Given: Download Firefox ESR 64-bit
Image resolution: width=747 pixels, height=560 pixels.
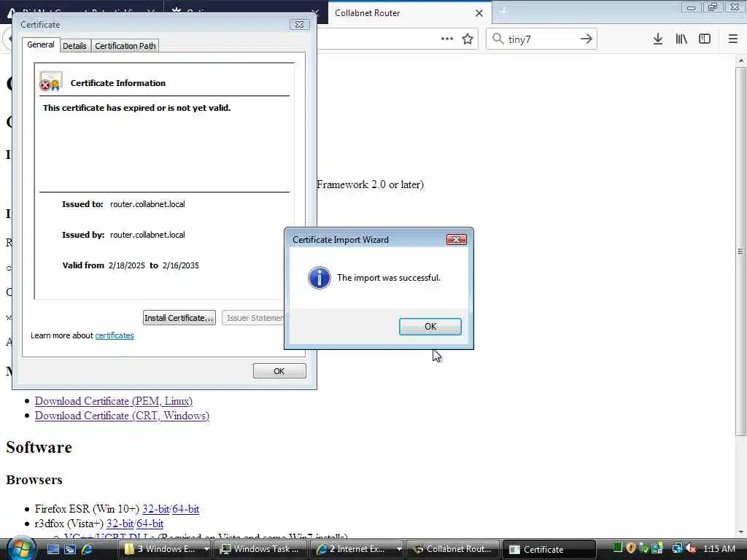Looking at the screenshot, I should [185, 509].
